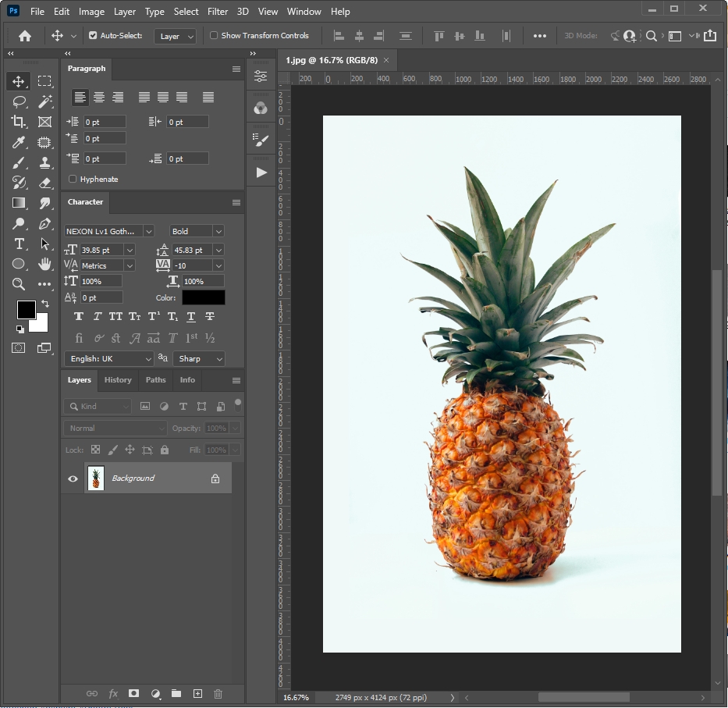This screenshot has height=708, width=728.
Task: Select the Crop tool
Action: 19,122
